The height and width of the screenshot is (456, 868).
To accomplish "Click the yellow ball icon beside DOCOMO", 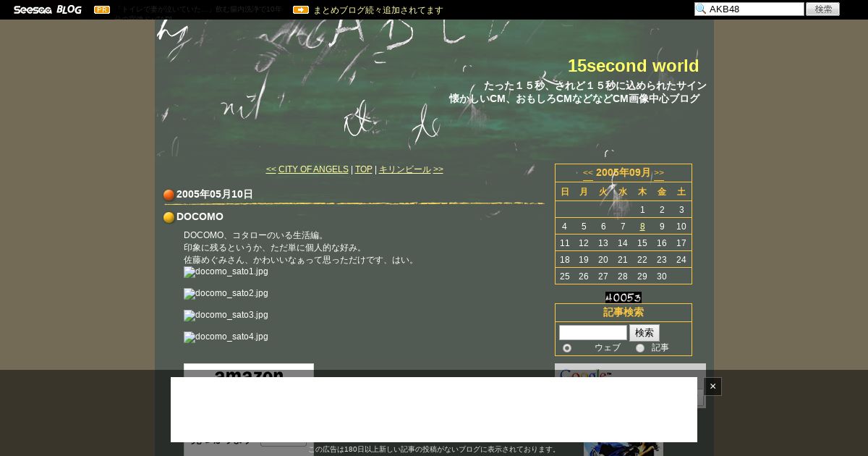I will click(x=169, y=217).
